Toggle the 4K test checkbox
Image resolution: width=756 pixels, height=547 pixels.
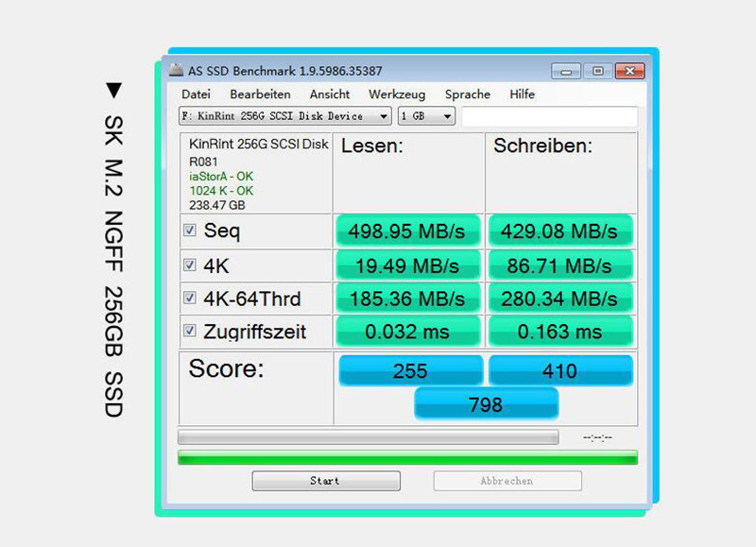[x=190, y=265]
